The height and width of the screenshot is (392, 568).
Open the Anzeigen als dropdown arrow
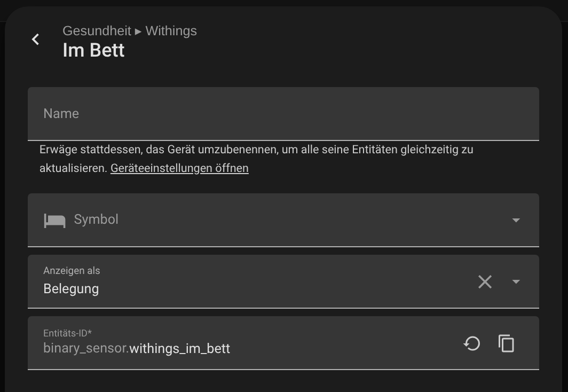[x=516, y=281]
